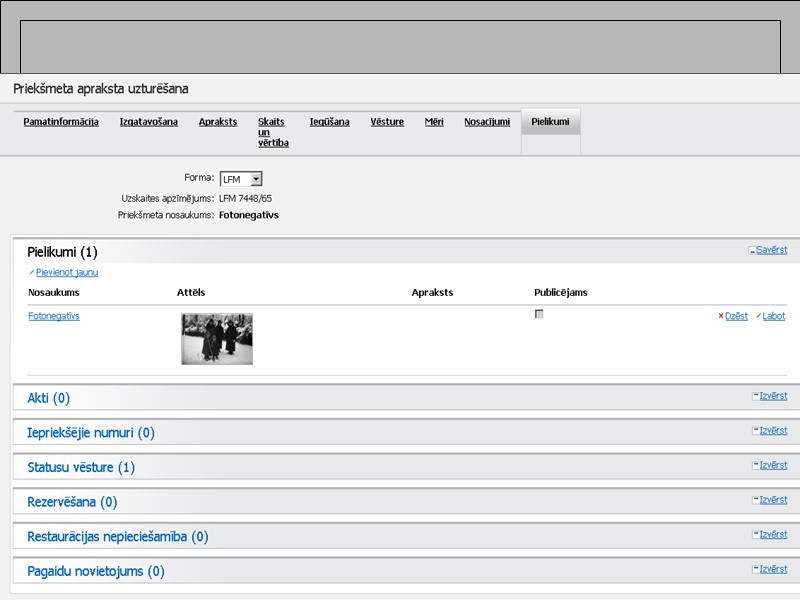Viewport: 800px width, 600px height.
Task: Click the Rezervēšana (0) heading
Action: (72, 502)
